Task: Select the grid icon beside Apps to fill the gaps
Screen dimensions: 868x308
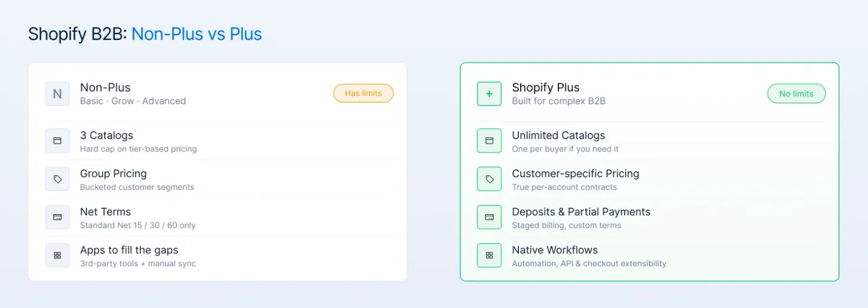Action: point(57,256)
